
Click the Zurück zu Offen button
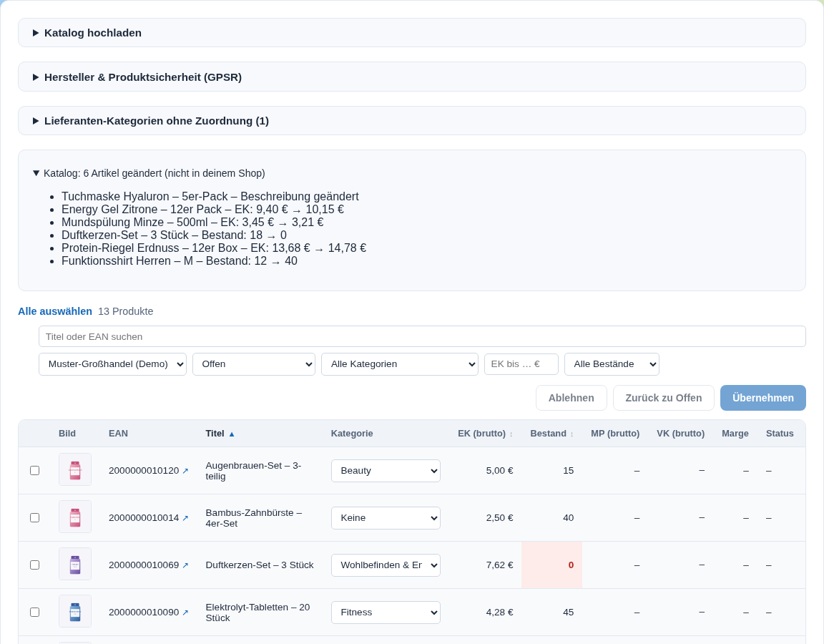point(664,398)
